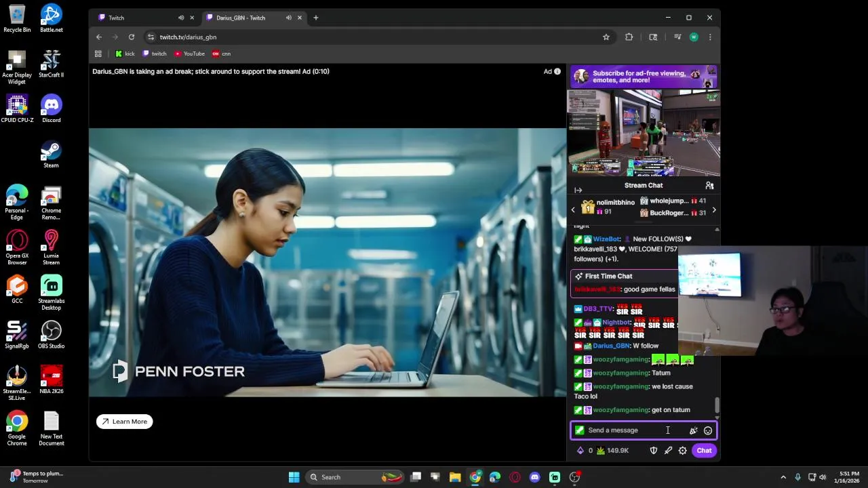Open the twitch bookmark

[x=155, y=54]
